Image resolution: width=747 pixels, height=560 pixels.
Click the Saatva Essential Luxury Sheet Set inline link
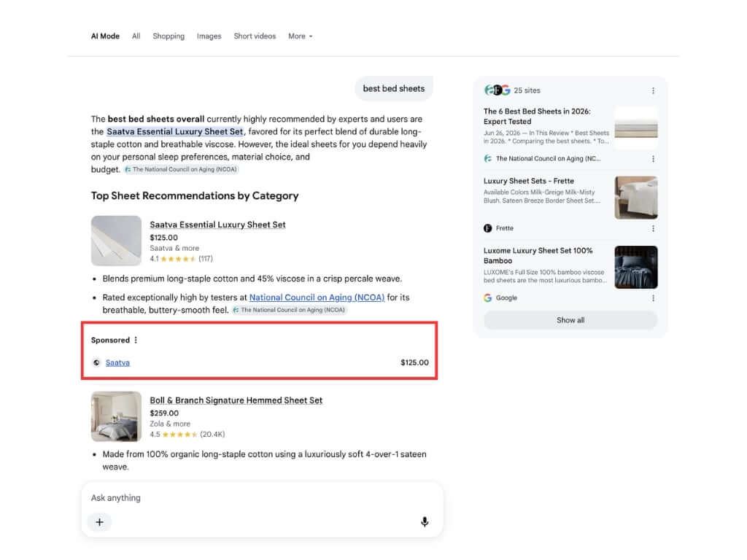point(175,131)
